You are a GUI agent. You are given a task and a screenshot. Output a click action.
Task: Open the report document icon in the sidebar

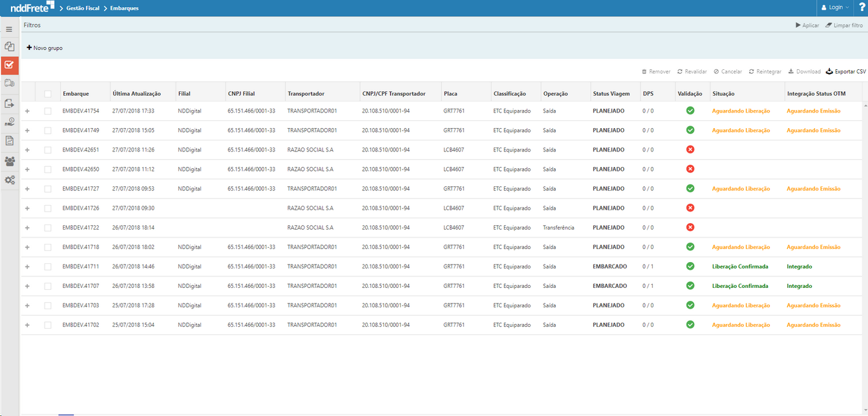pos(9,140)
